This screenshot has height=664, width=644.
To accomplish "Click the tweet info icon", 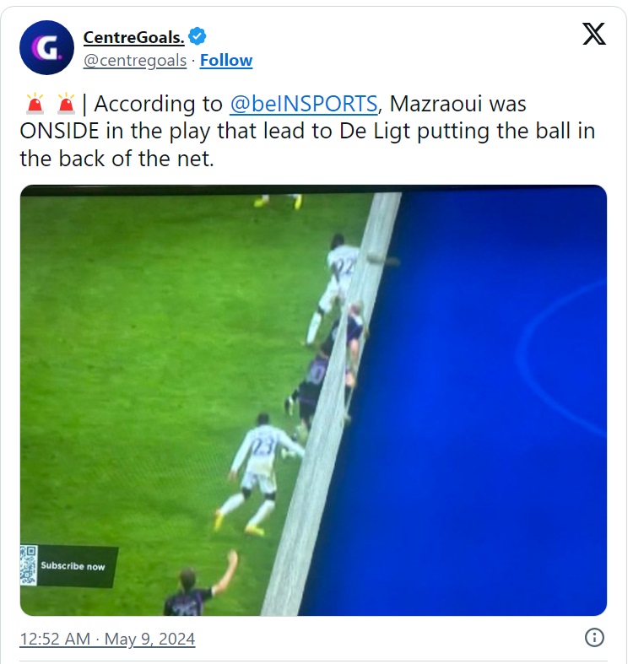I will click(x=594, y=637).
